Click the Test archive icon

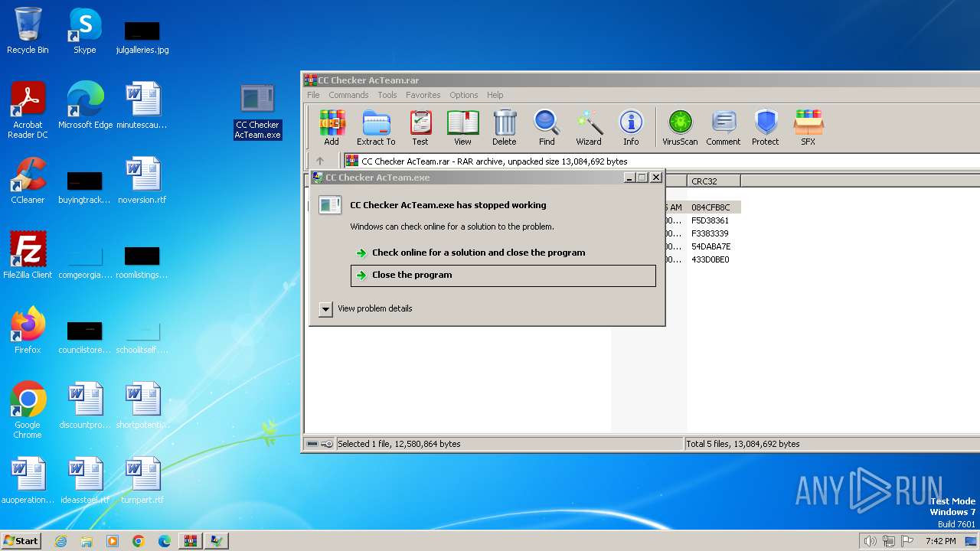click(420, 127)
